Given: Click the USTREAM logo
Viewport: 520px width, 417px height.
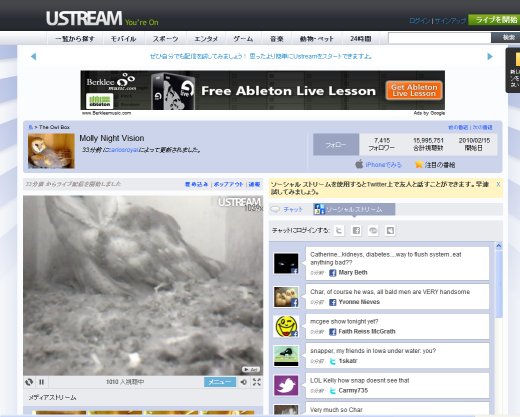Looking at the screenshot, I should pyautogui.click(x=84, y=18).
